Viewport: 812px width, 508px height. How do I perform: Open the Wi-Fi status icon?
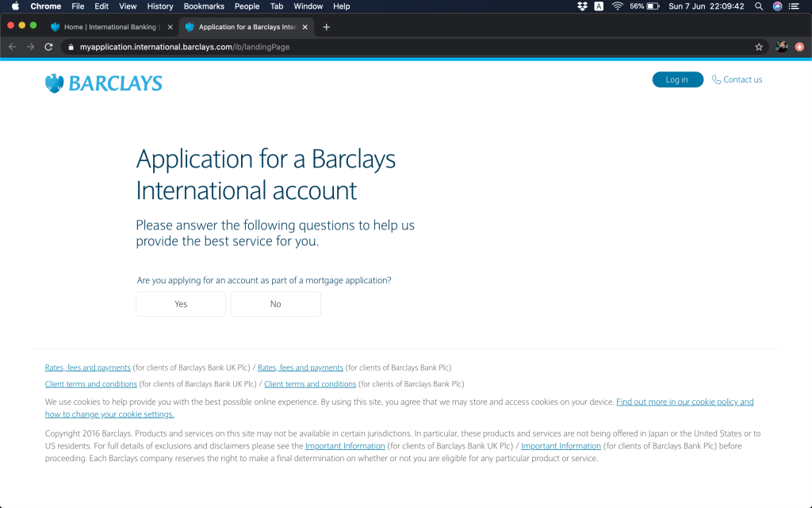[x=617, y=6]
